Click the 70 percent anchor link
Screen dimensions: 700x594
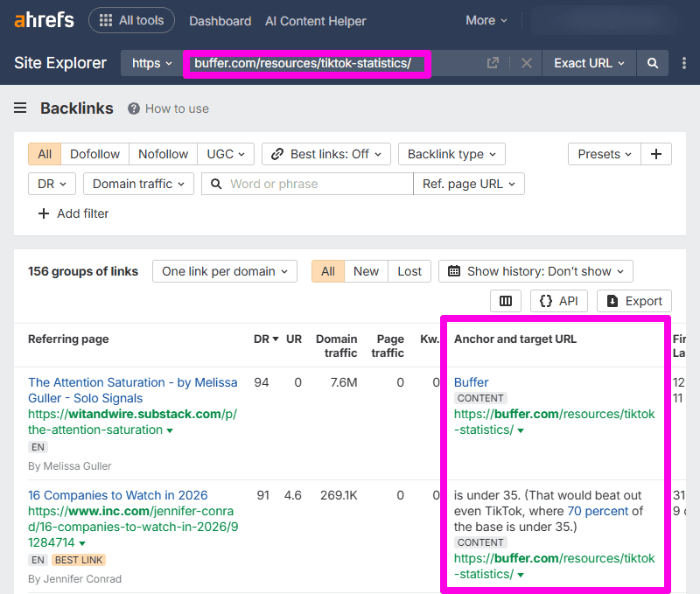(x=598, y=511)
